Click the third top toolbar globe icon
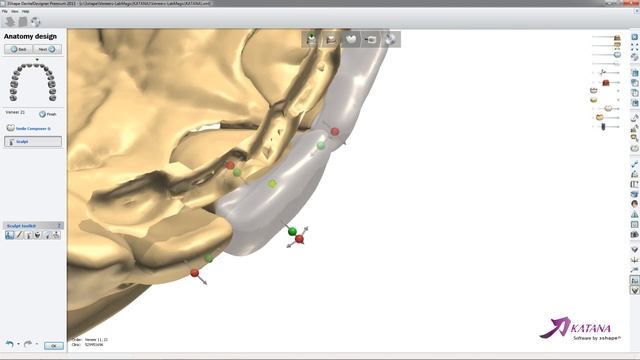The width and height of the screenshot is (640, 360). click(36, 22)
